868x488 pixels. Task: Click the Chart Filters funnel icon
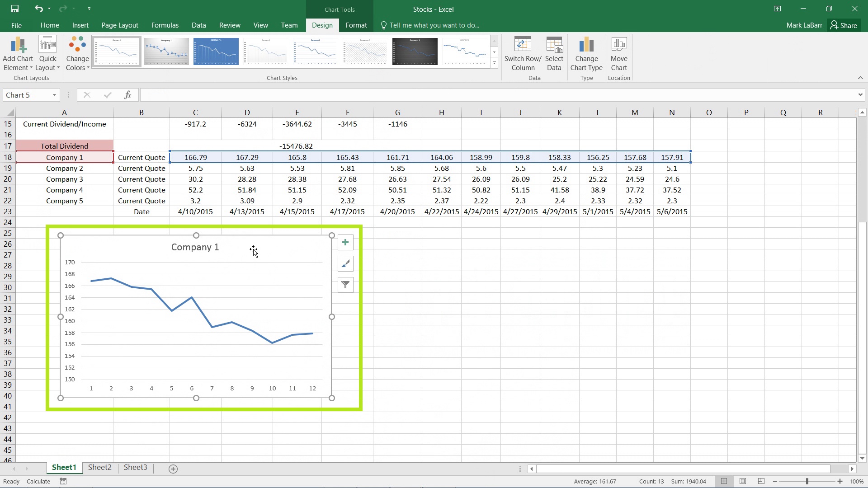(345, 285)
